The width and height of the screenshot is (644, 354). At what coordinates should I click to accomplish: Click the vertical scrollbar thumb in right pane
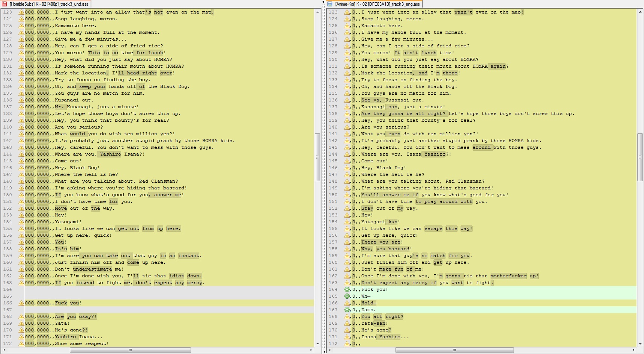tap(640, 157)
